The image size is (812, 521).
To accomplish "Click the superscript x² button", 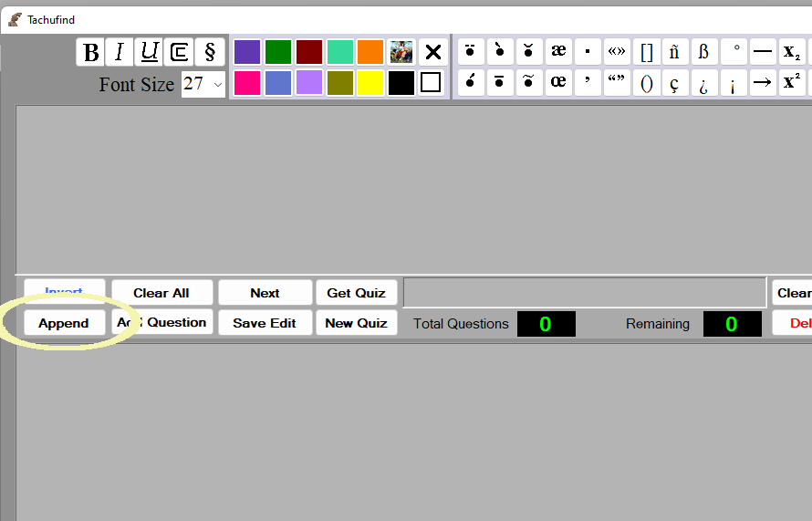I will click(791, 83).
